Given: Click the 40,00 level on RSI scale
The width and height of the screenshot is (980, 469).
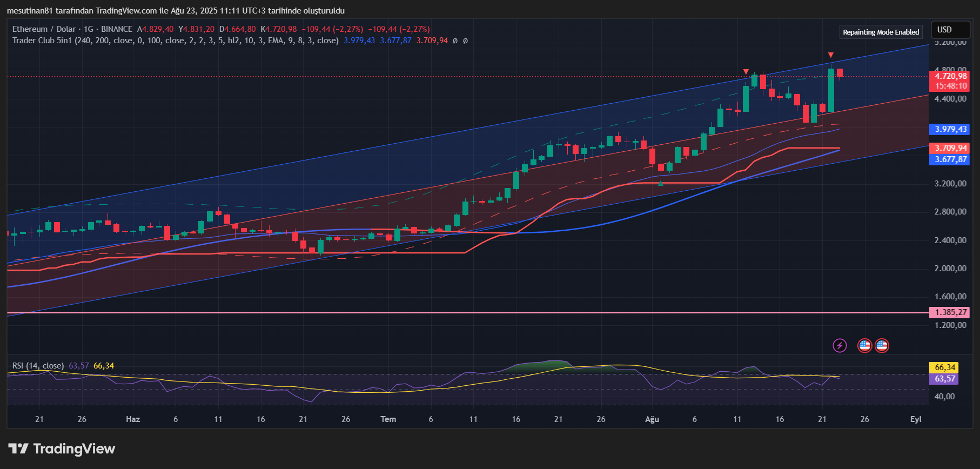Looking at the screenshot, I should coord(945,397).
